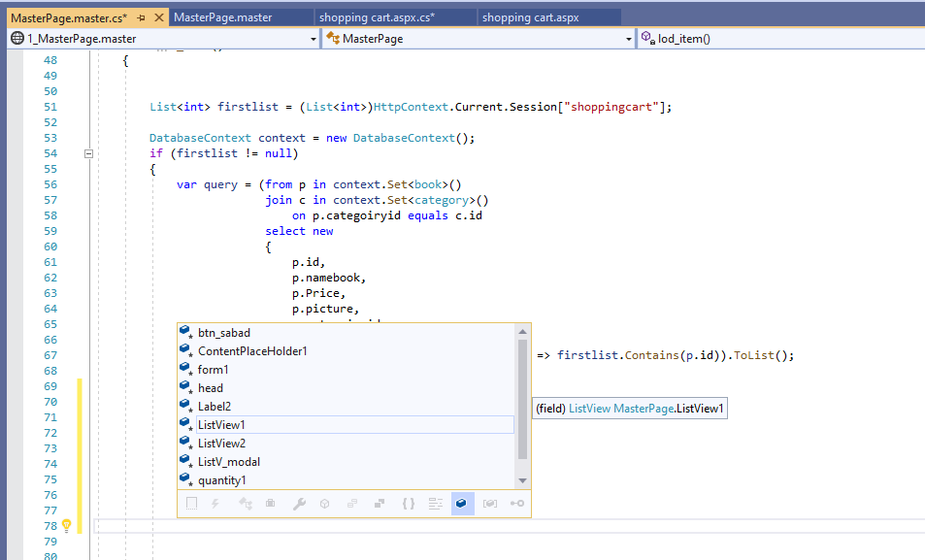Click the MasterPage class icon in navigation bar
Image resolution: width=925 pixels, height=560 pixels.
coord(333,39)
